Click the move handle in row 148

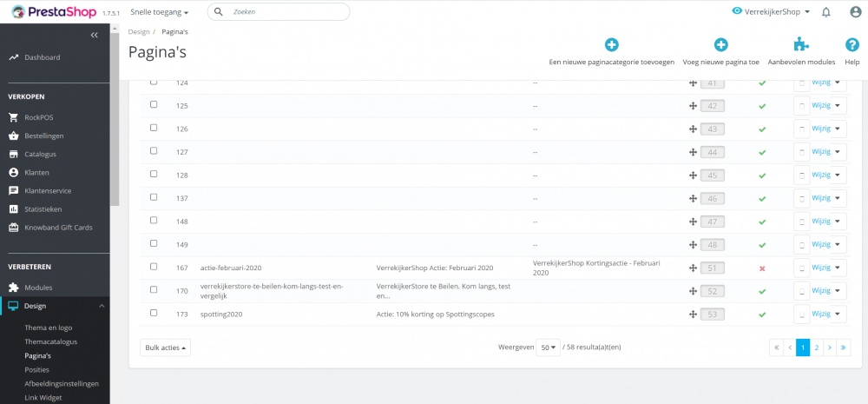point(692,222)
